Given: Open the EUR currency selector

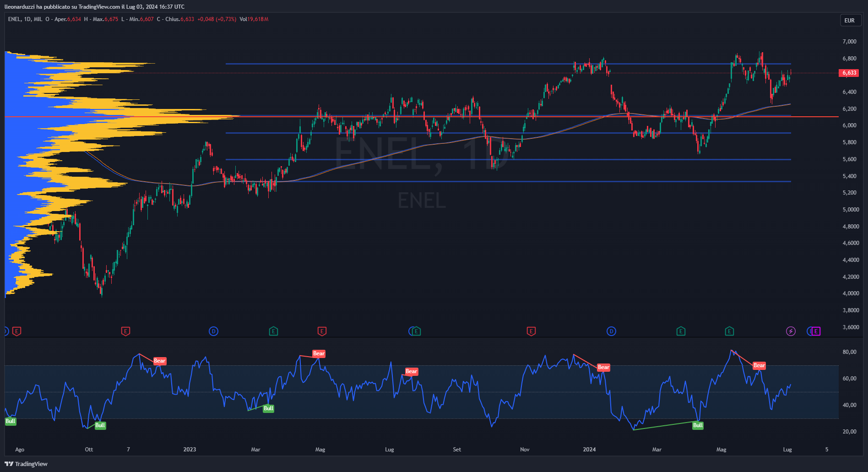Looking at the screenshot, I should click(x=850, y=20).
